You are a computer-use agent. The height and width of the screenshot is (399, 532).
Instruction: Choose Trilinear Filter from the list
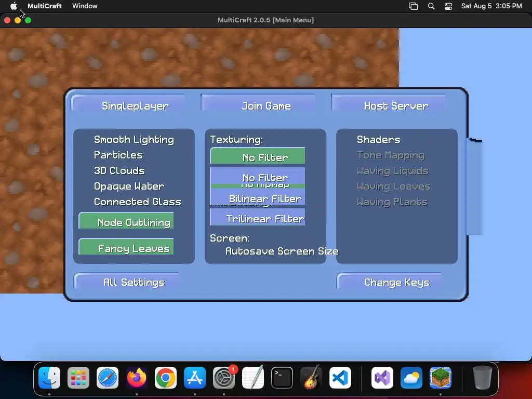click(258, 217)
